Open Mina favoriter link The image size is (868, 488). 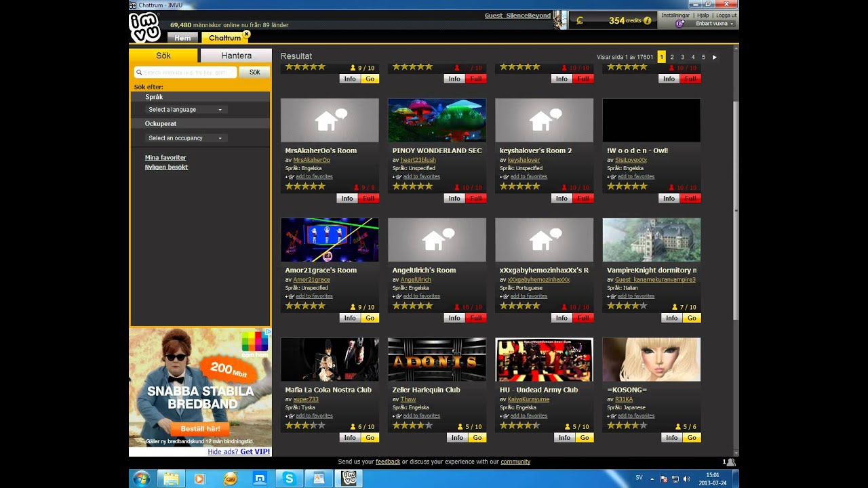(165, 158)
